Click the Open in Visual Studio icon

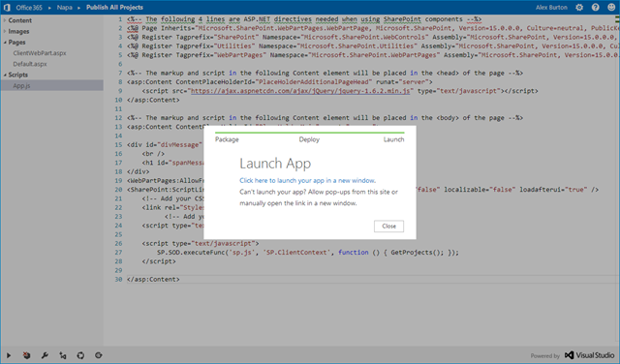(63, 355)
